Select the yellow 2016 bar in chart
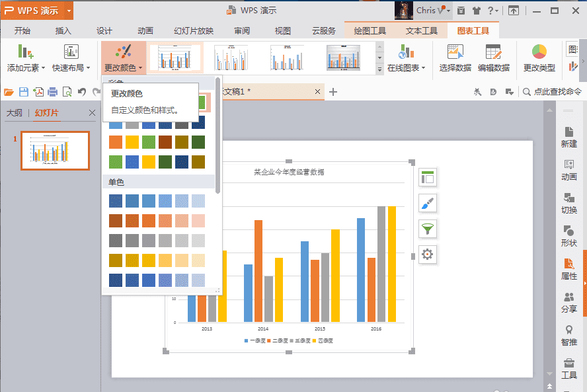This screenshot has width=587, height=392. (391, 264)
